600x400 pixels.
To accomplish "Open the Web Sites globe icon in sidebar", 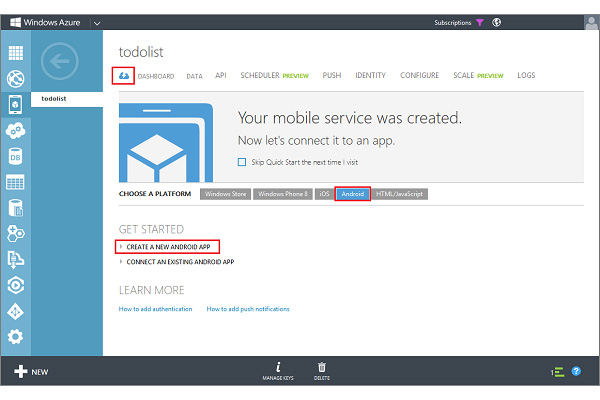I will click(16, 78).
